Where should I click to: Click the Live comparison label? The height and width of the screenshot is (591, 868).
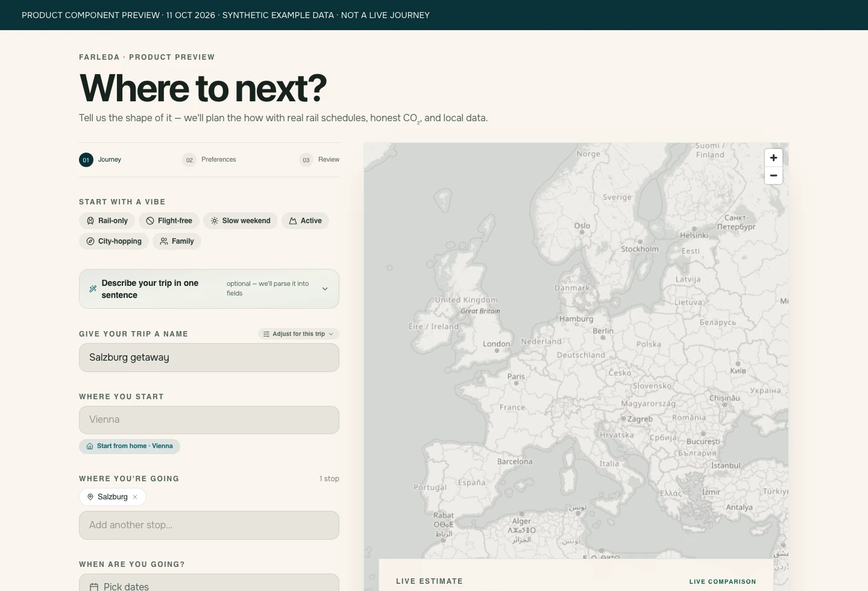coord(723,582)
